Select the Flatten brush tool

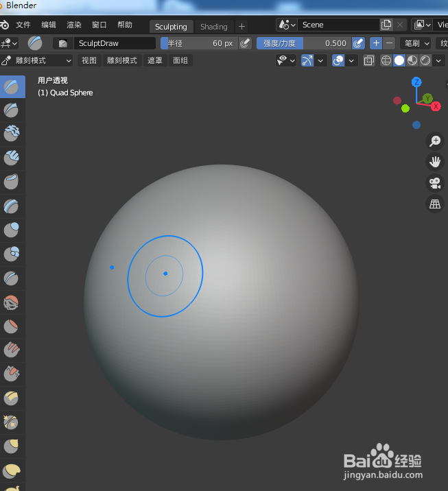click(12, 326)
